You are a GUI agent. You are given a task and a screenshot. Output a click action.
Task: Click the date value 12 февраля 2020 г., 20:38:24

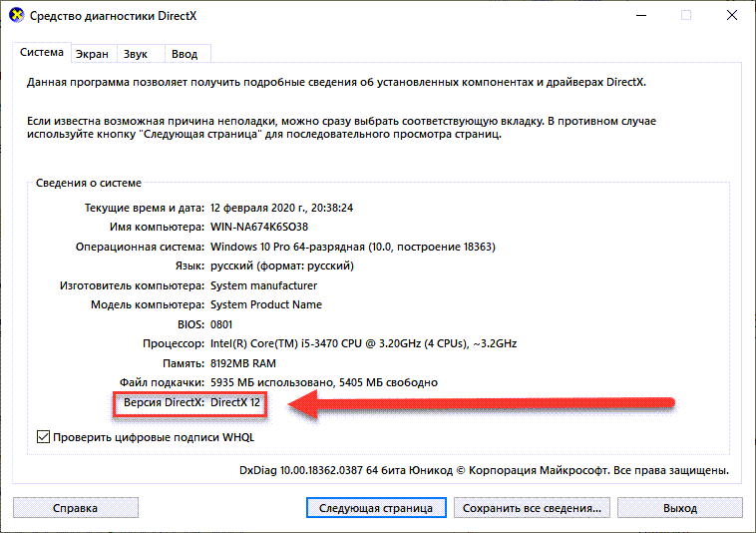pyautogui.click(x=281, y=208)
